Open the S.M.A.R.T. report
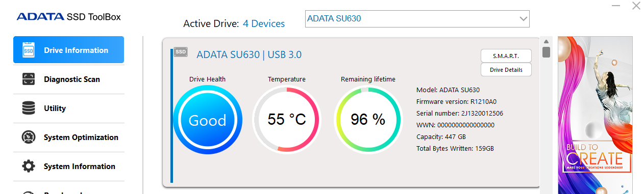The height and width of the screenshot is (194, 644). (x=506, y=56)
